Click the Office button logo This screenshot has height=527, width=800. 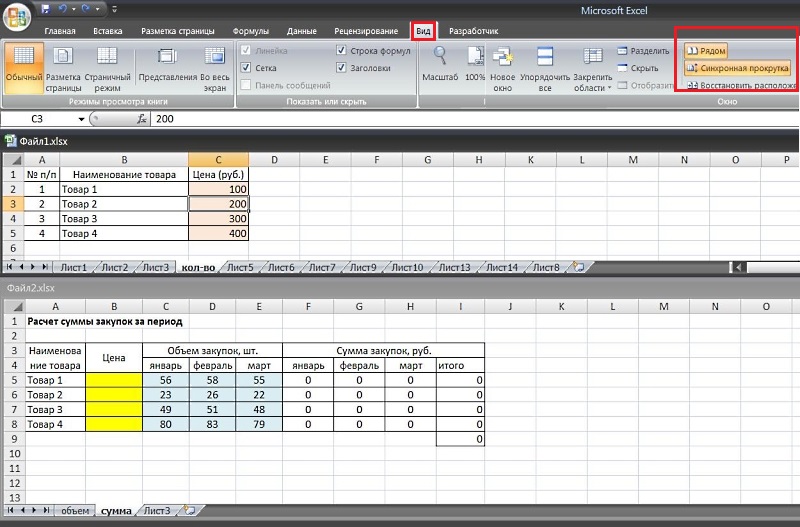tap(18, 20)
